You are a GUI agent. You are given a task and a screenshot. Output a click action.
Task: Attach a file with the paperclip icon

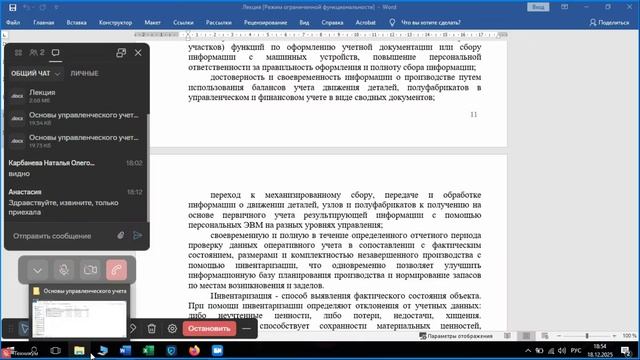[121, 236]
